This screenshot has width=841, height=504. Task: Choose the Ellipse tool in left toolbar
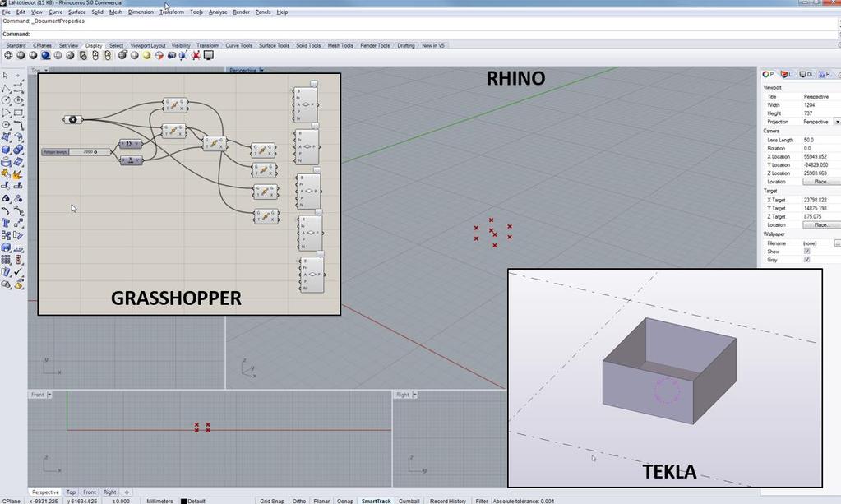coord(18,100)
